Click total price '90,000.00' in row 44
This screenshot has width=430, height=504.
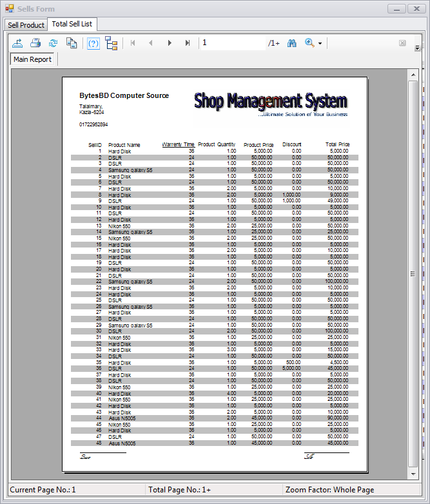[338, 418]
